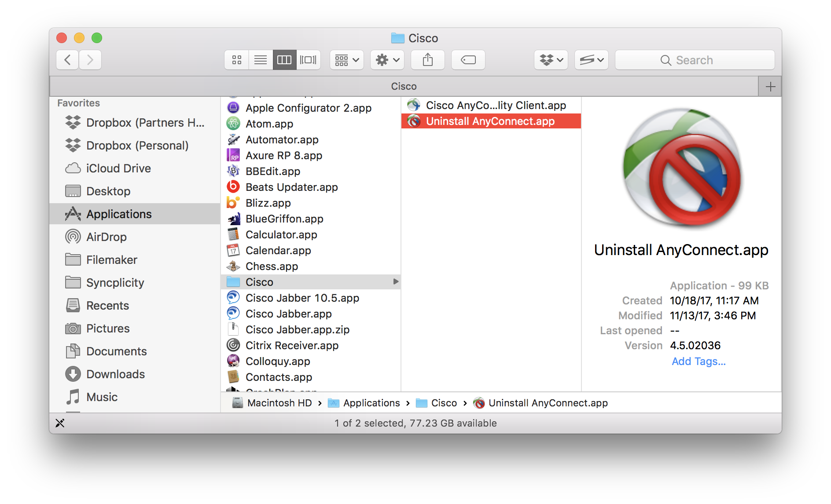The image size is (831, 504).
Task: Add a new Finder tab with plus
Action: tap(770, 87)
